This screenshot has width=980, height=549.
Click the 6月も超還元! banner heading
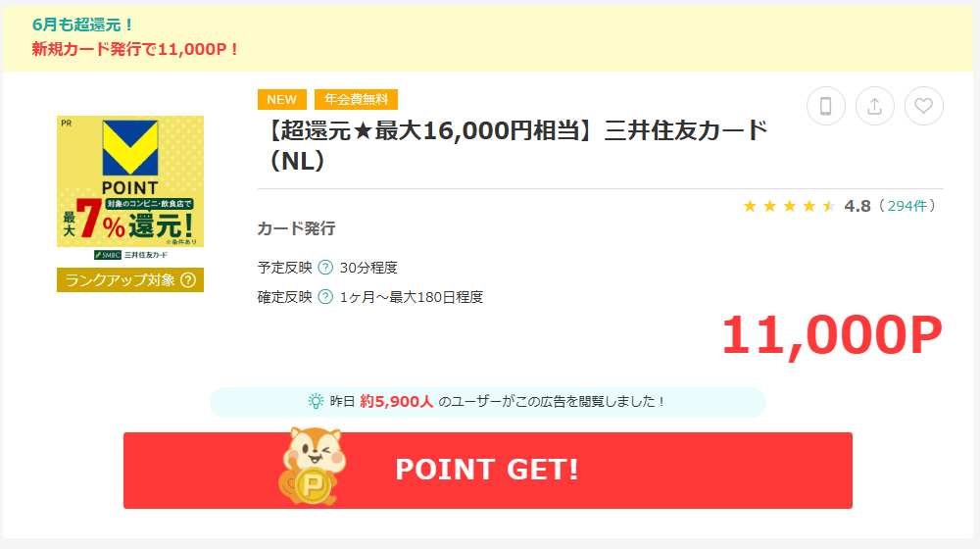83,25
